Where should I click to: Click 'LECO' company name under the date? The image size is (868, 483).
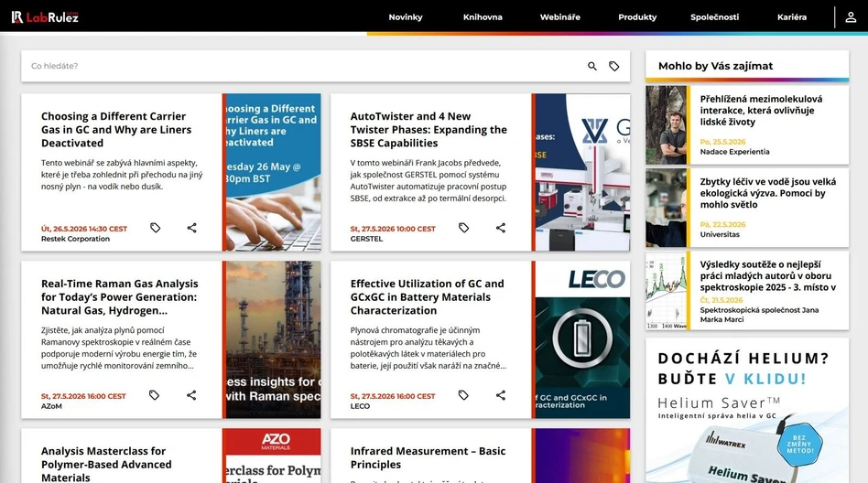click(x=360, y=406)
